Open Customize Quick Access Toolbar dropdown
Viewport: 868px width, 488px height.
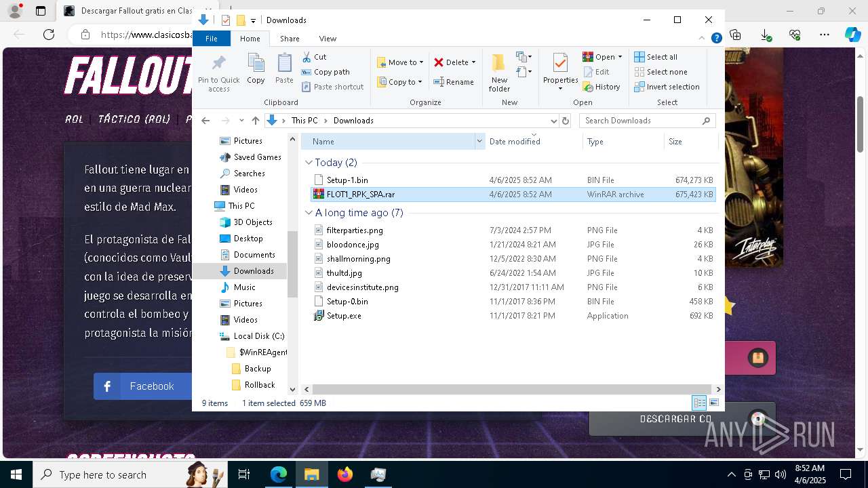click(253, 21)
